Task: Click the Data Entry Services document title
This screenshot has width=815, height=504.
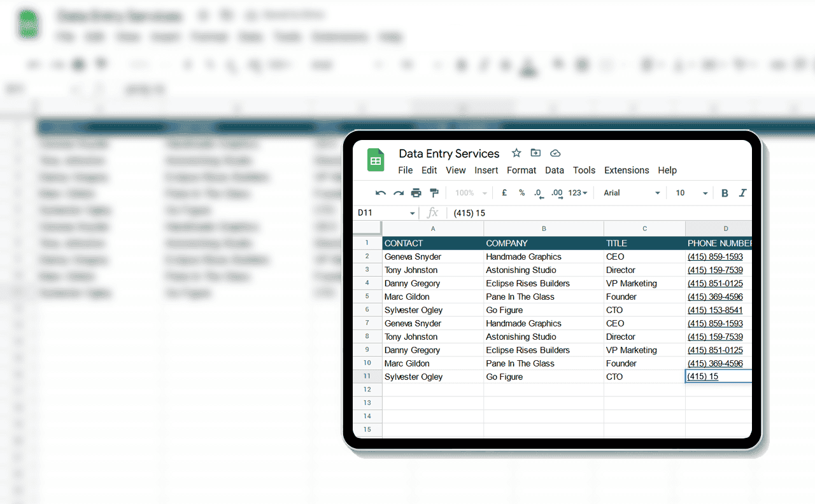Action: (449, 153)
